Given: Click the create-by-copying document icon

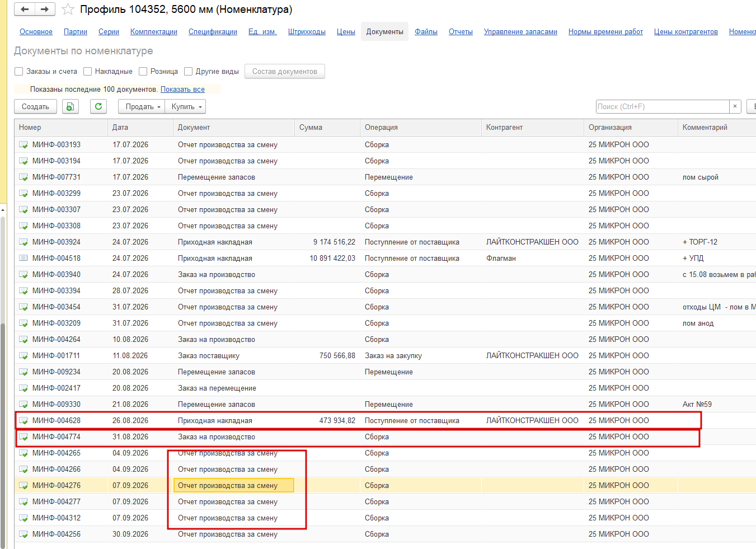Looking at the screenshot, I should [70, 106].
